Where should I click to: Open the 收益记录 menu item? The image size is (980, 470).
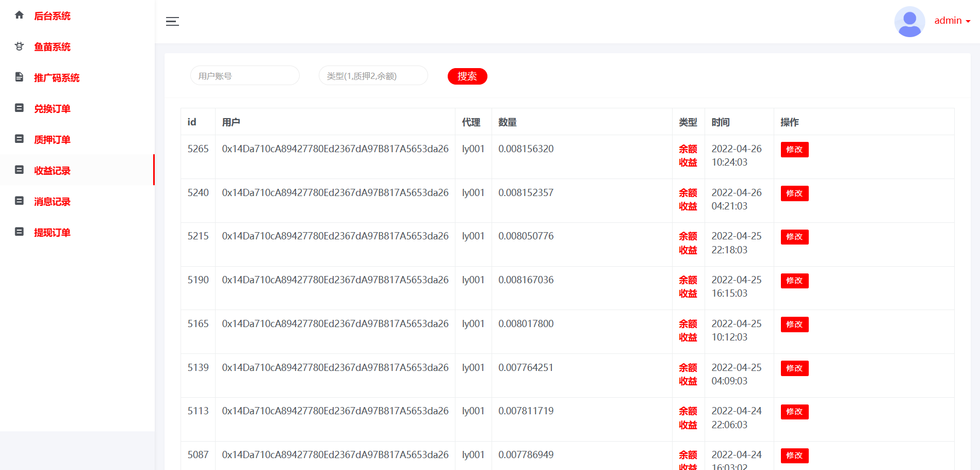tap(52, 171)
